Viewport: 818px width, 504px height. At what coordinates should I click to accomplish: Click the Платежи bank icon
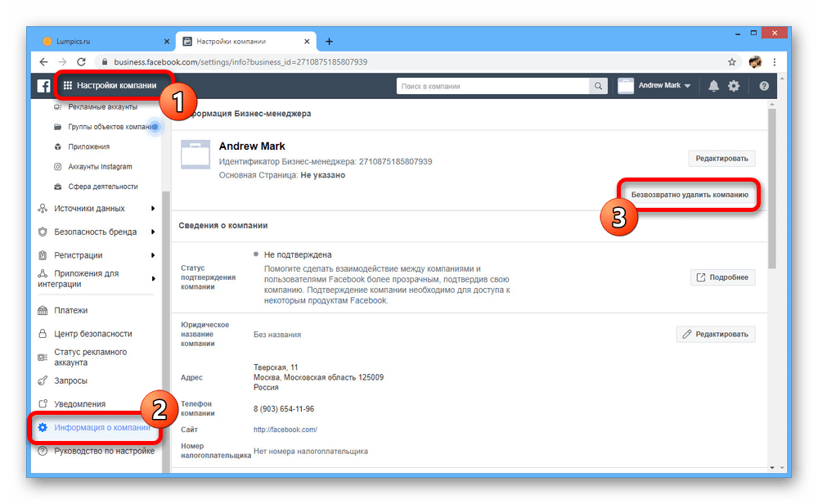pyautogui.click(x=43, y=310)
